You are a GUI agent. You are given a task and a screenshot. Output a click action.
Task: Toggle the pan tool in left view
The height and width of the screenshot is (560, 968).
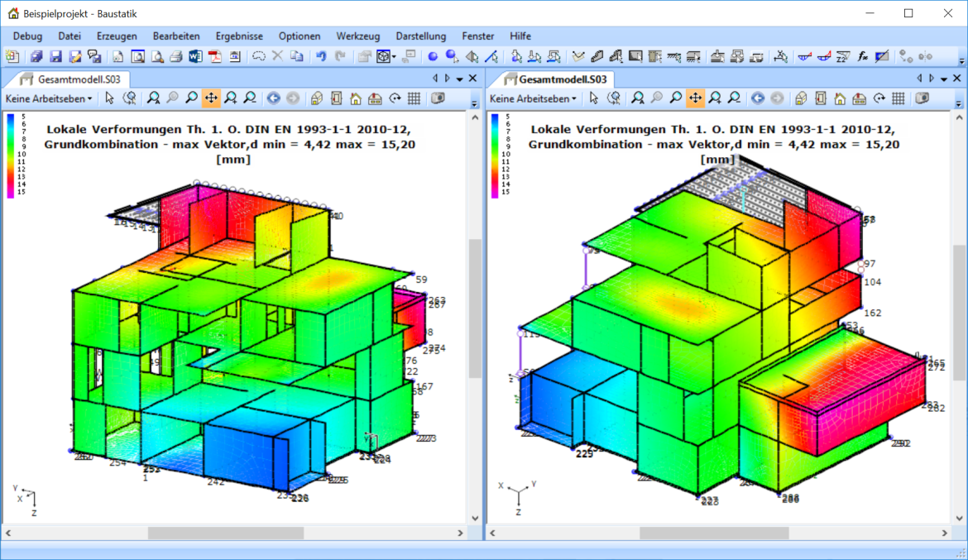click(211, 98)
